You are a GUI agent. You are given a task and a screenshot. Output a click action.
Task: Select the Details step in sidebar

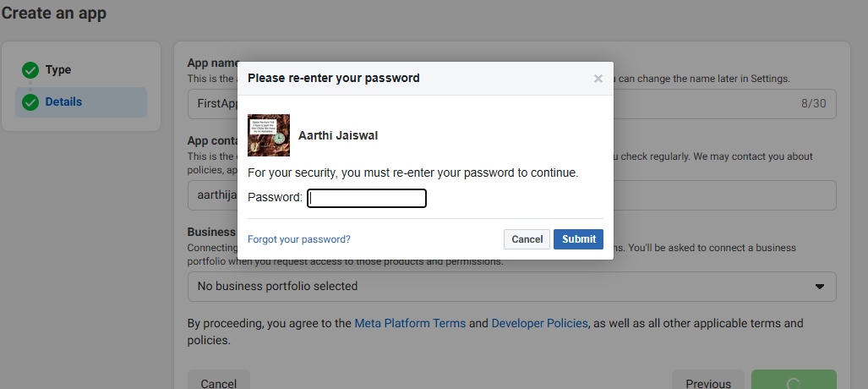(63, 102)
